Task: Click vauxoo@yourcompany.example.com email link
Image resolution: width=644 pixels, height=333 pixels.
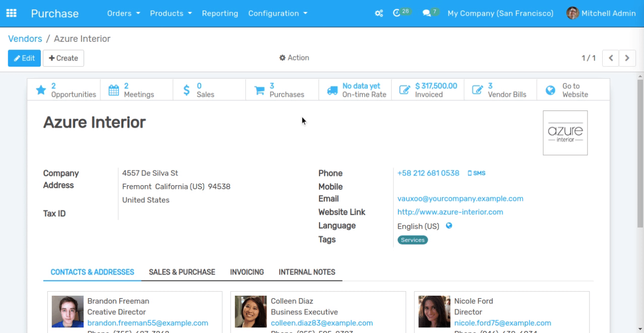Action: [x=460, y=199]
